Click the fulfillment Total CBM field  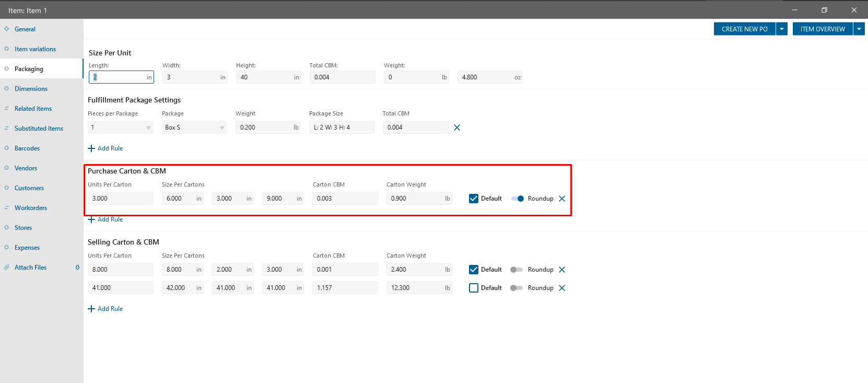coord(415,127)
